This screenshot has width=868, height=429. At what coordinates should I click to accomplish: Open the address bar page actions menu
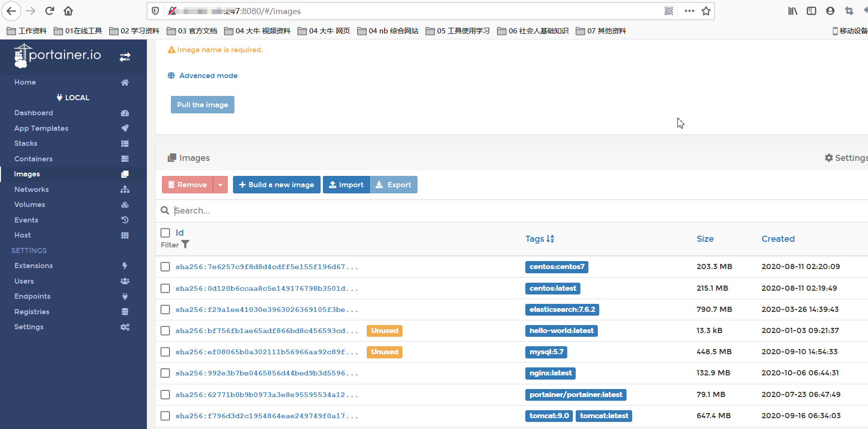[689, 11]
